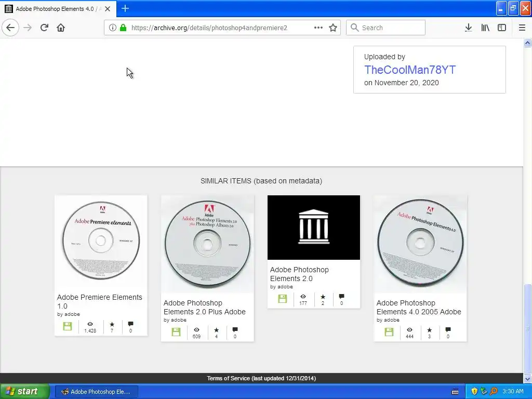
Task: Click the SIMILAR ITEMS heading text
Action: (261, 181)
